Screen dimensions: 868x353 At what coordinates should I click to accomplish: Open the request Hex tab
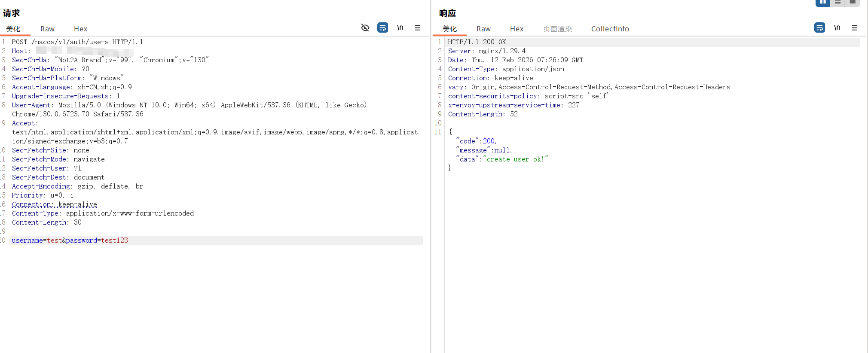(x=80, y=29)
